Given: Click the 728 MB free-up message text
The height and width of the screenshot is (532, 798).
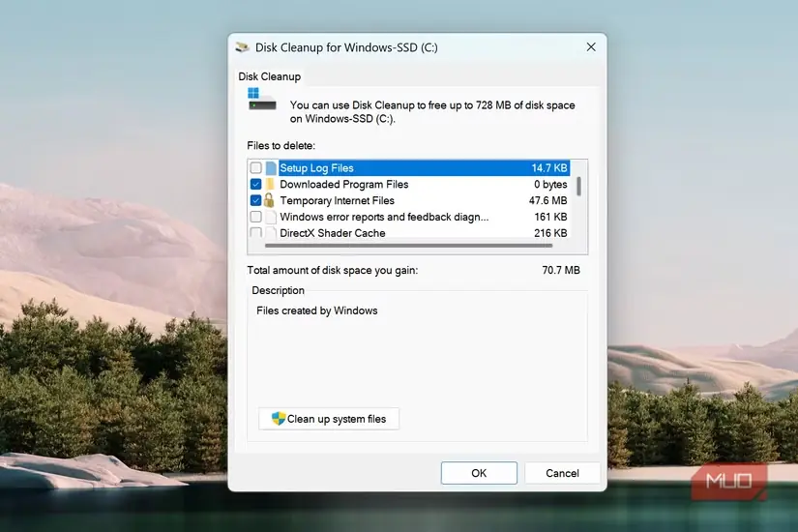Looking at the screenshot, I should tap(432, 112).
